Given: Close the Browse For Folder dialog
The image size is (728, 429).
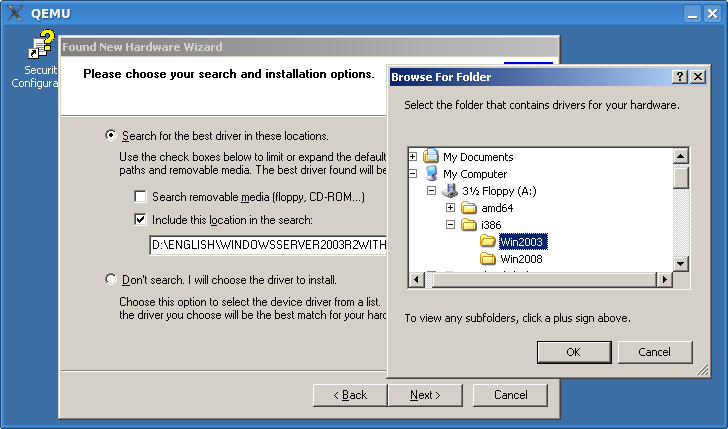Looking at the screenshot, I should (x=698, y=77).
